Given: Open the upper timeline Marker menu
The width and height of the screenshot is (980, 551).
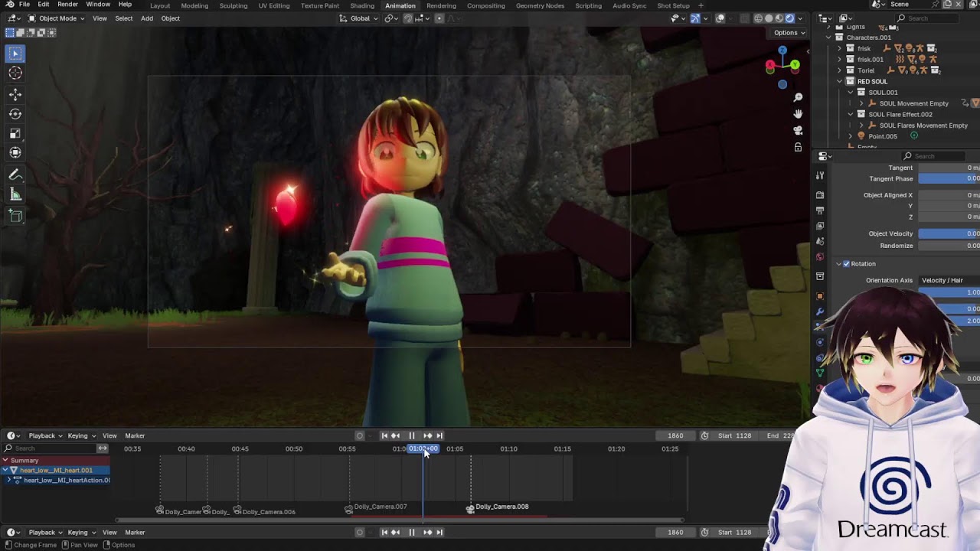Looking at the screenshot, I should 135,435.
